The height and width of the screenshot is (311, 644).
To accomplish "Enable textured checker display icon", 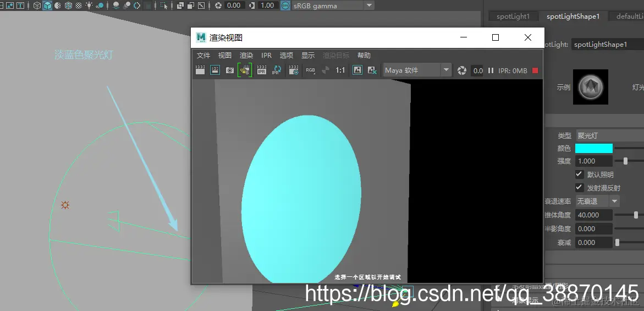I will point(79,6).
